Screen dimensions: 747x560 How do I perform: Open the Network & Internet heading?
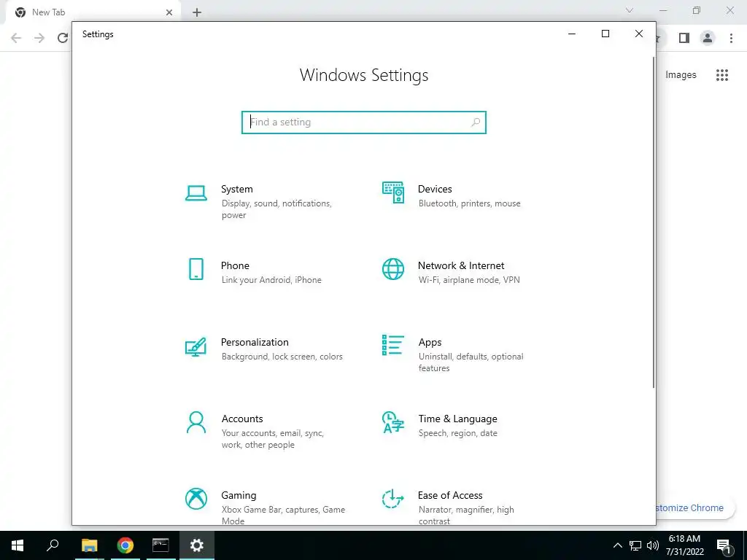(x=461, y=265)
